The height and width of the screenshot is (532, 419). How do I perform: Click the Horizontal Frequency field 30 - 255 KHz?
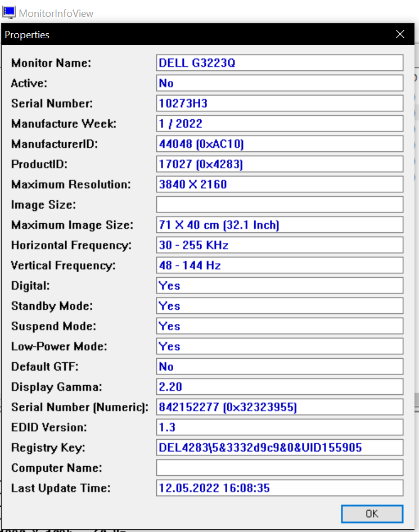(280, 245)
